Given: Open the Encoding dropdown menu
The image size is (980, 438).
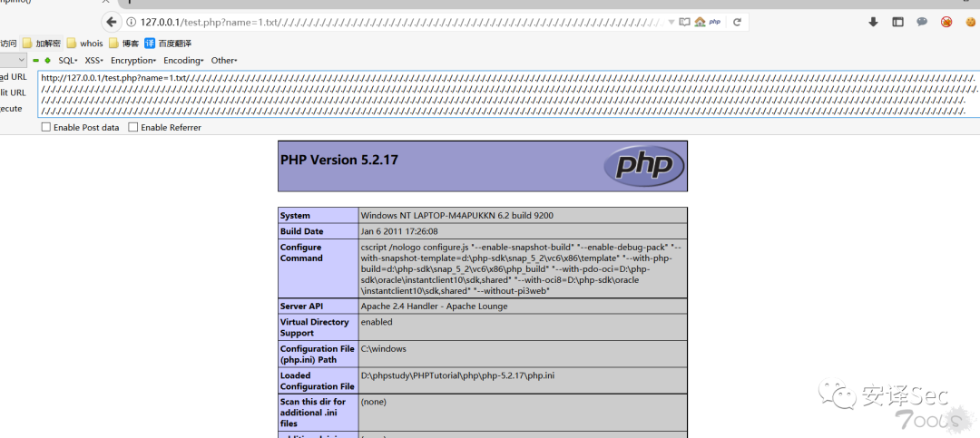Looking at the screenshot, I should coord(183,61).
